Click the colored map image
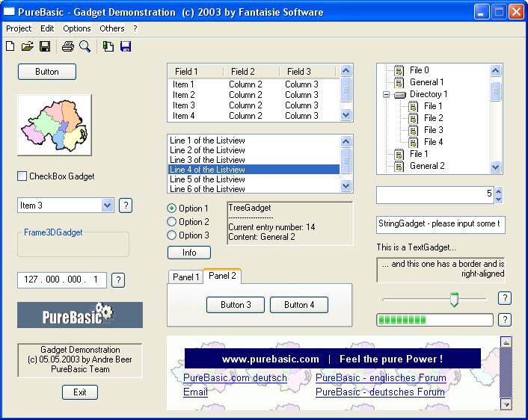Image resolution: width=528 pixels, height=420 pixels. [54, 126]
